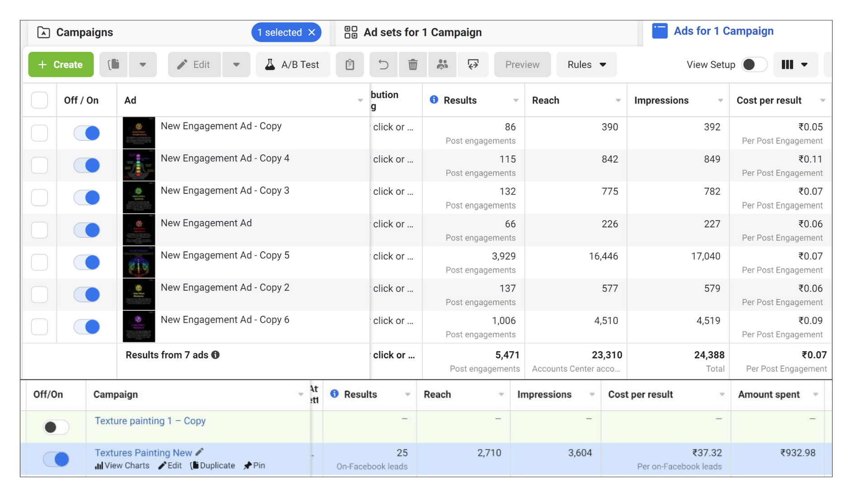
Task: Click the green Create button
Action: (x=61, y=65)
